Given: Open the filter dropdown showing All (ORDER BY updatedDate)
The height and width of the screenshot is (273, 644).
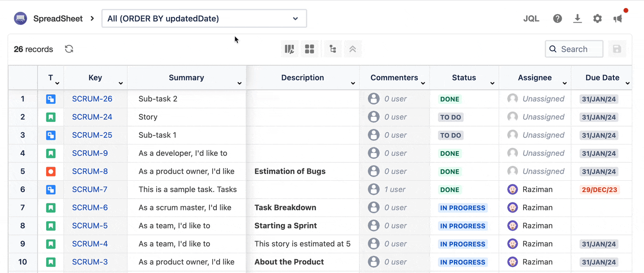Looking at the screenshot, I should (x=204, y=19).
